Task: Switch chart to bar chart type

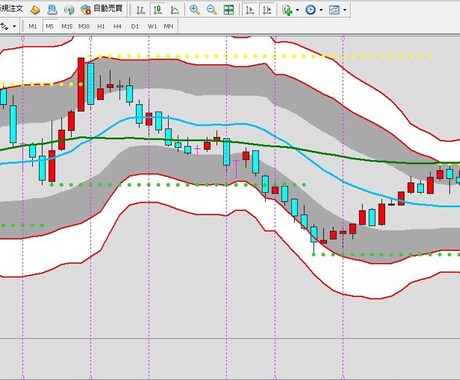Action: click(141, 10)
